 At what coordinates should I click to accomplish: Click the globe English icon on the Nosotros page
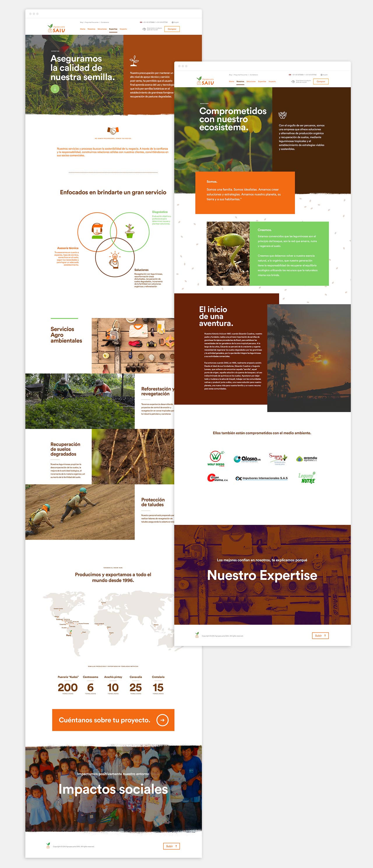click(321, 75)
